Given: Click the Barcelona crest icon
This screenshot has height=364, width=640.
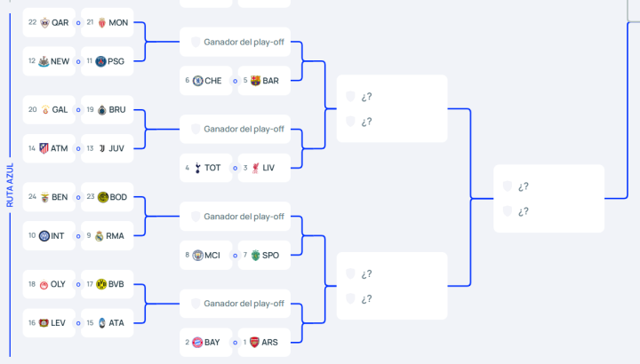Looking at the screenshot, I should click(x=255, y=81).
